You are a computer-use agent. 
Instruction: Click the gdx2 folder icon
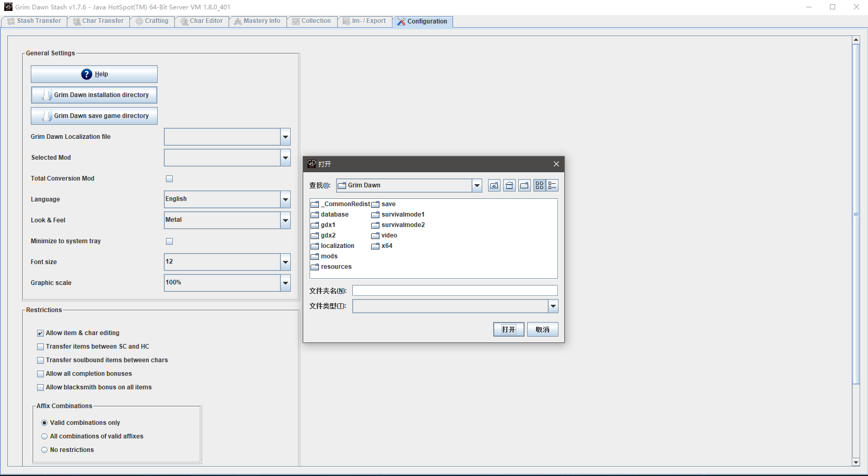pyautogui.click(x=315, y=236)
